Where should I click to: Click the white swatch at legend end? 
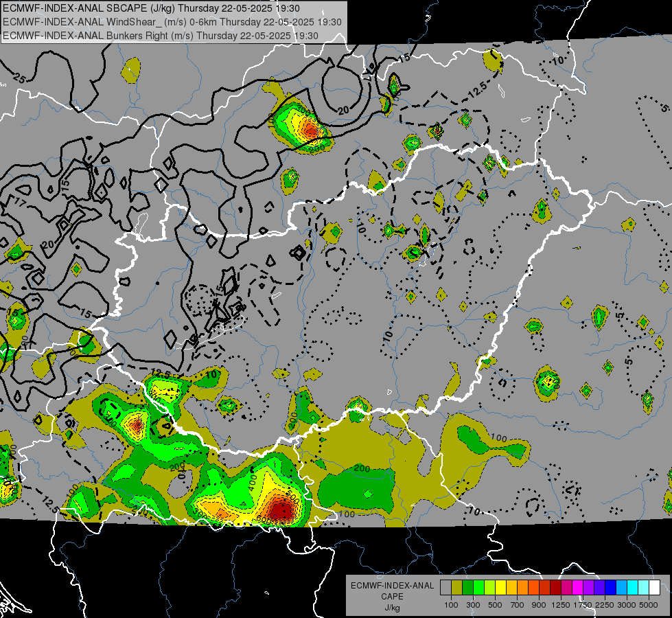655,587
